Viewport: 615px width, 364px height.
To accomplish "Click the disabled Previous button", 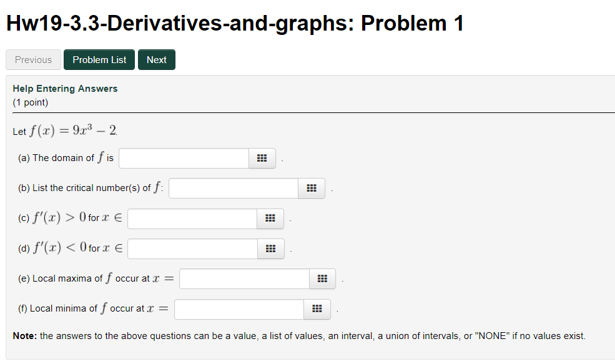I will click(33, 59).
